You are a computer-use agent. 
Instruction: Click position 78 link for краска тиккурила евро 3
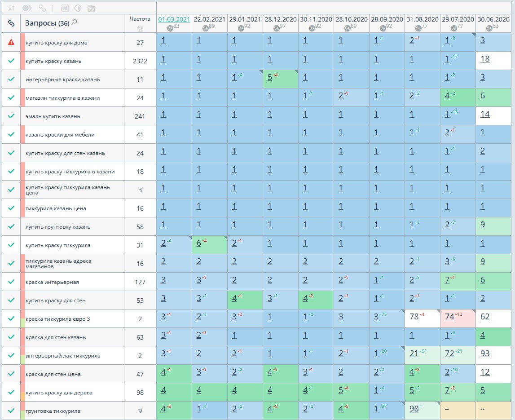pyautogui.click(x=414, y=317)
